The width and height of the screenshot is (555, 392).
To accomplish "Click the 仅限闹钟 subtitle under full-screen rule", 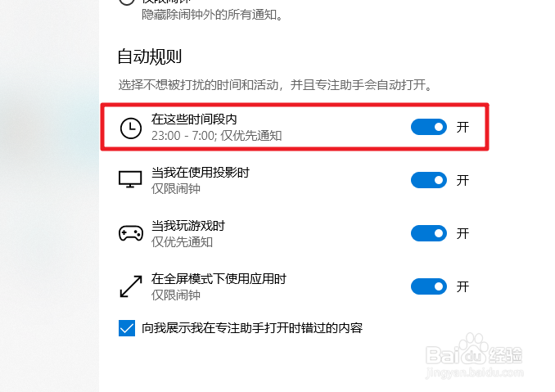I will pyautogui.click(x=176, y=295).
